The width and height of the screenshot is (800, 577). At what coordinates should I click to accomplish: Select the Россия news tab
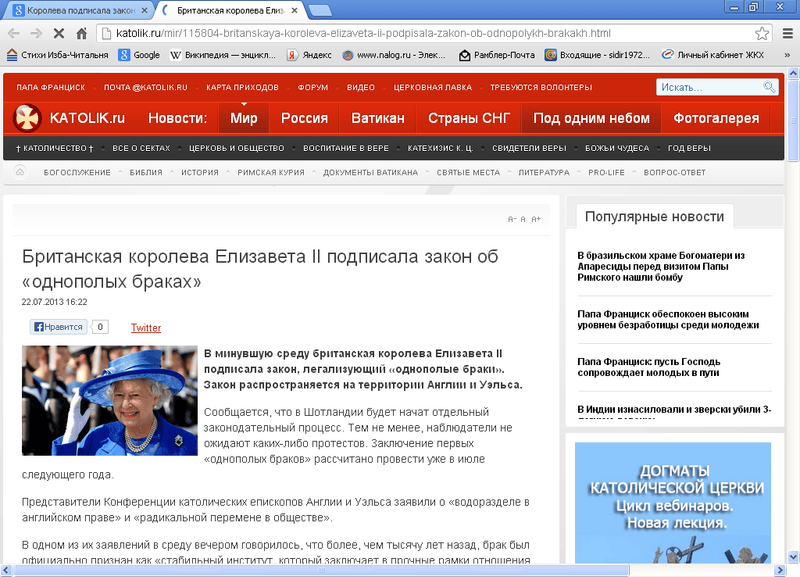click(x=304, y=118)
